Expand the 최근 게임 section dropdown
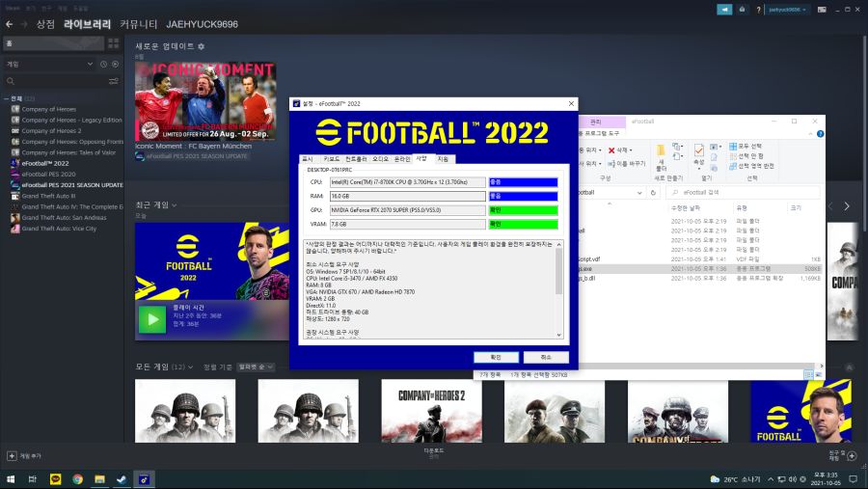Viewport: 868px width, 489px height. [x=175, y=205]
